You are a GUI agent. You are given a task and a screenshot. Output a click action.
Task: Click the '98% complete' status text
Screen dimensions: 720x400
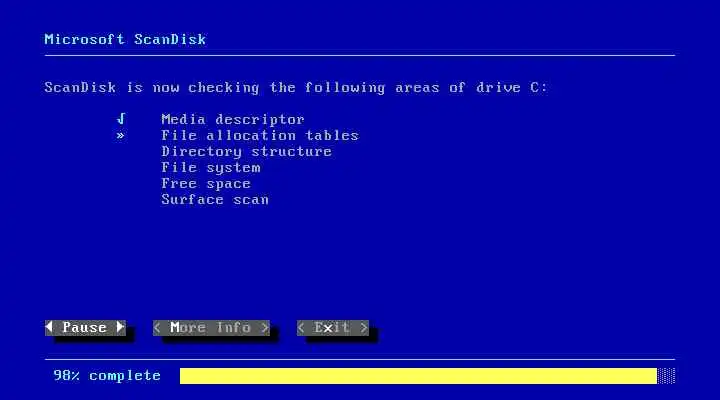pos(107,376)
